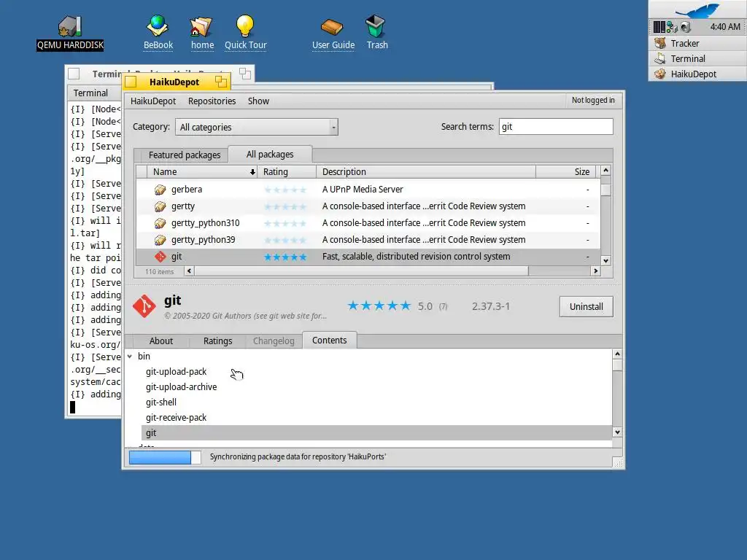Click the Deskbar clock showing 4:40 AM
Screen dimensions: 747x560
coord(725,27)
